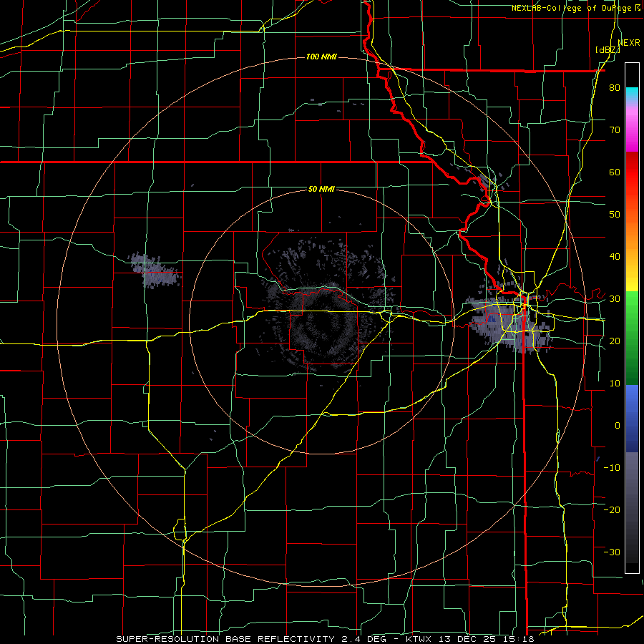Click the 30 value on the dBZ scale
644x644 pixels.
click(x=615, y=299)
